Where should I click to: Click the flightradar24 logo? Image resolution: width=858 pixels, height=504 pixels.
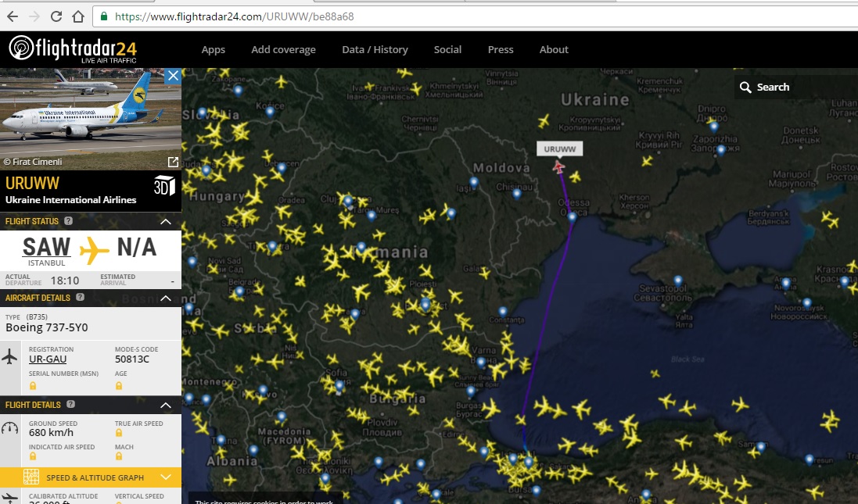point(73,48)
